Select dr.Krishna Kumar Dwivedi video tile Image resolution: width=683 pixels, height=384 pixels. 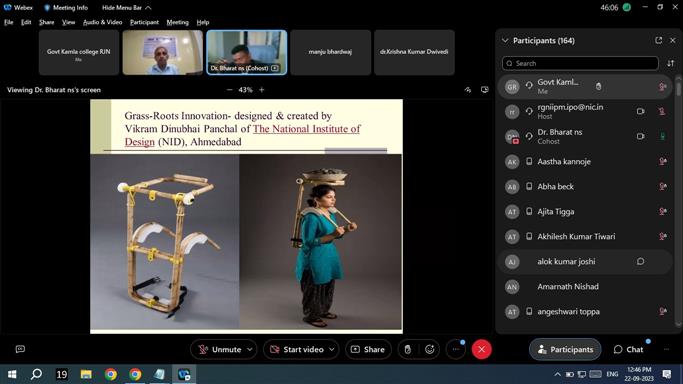point(414,52)
